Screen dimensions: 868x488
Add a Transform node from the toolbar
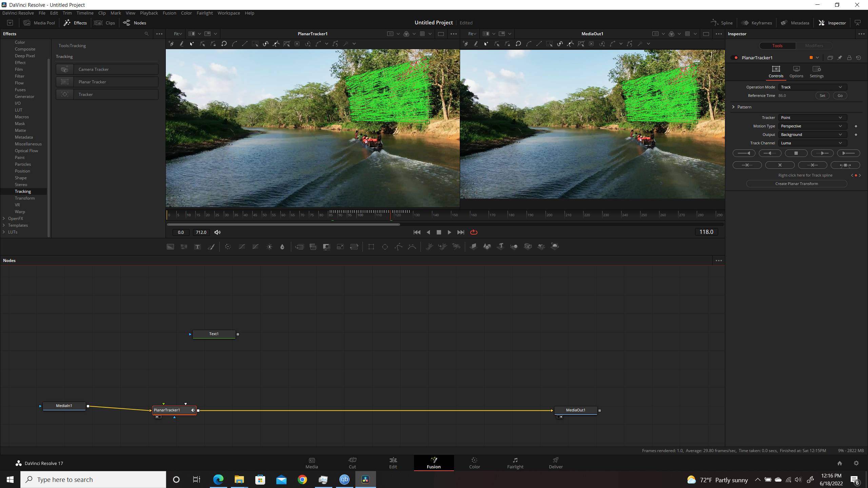(354, 247)
